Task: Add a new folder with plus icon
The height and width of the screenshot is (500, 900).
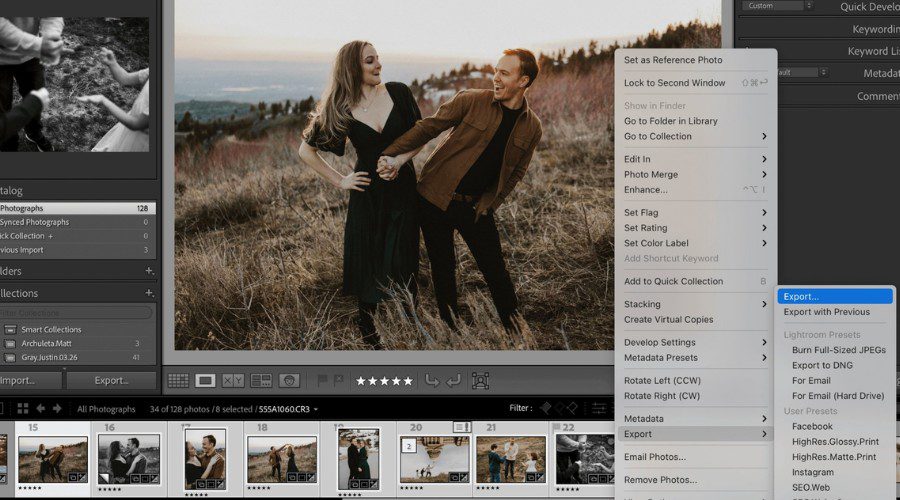Action: point(149,270)
